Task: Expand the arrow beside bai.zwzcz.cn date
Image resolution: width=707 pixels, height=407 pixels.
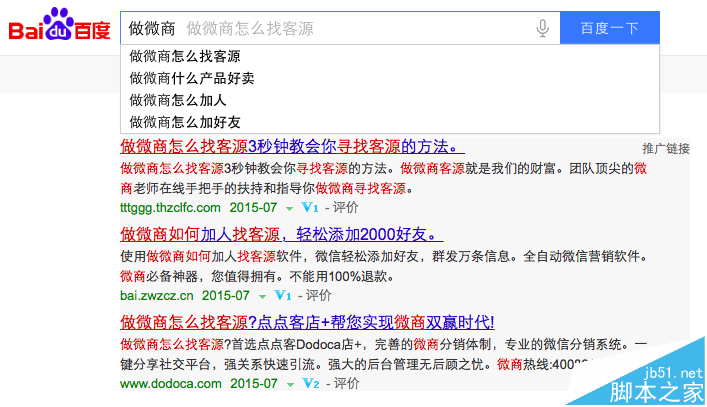Action: (x=262, y=297)
